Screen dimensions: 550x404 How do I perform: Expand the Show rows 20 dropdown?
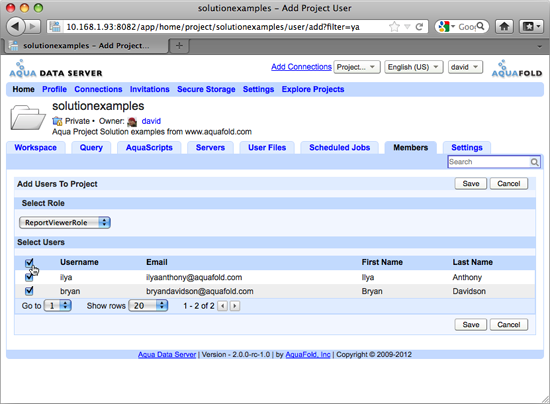[x=148, y=306]
